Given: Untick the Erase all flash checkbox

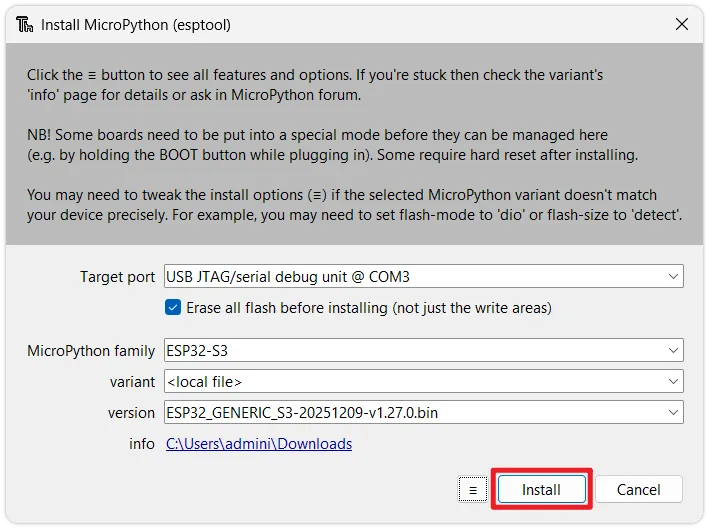Looking at the screenshot, I should pos(173,308).
